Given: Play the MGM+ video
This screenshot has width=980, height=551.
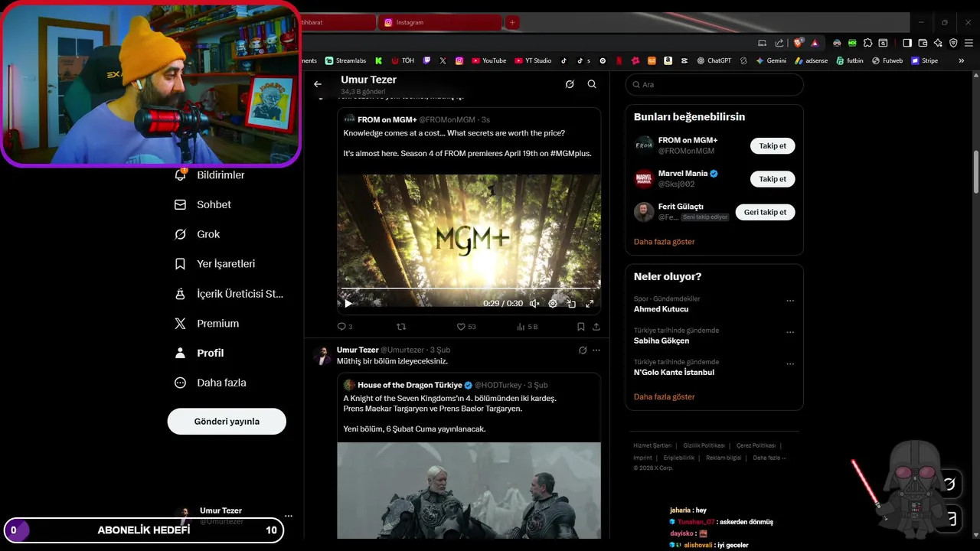Looking at the screenshot, I should [x=348, y=304].
